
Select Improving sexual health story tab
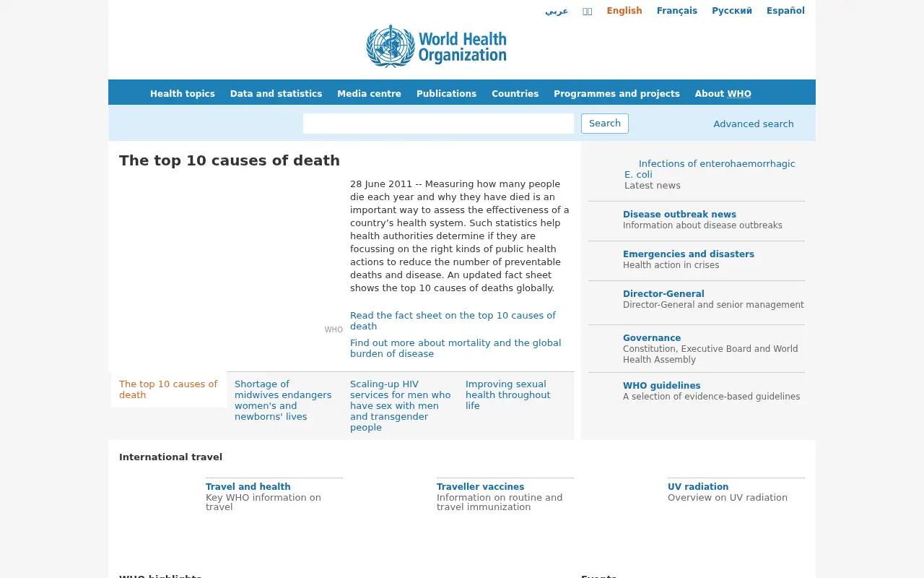tap(508, 395)
